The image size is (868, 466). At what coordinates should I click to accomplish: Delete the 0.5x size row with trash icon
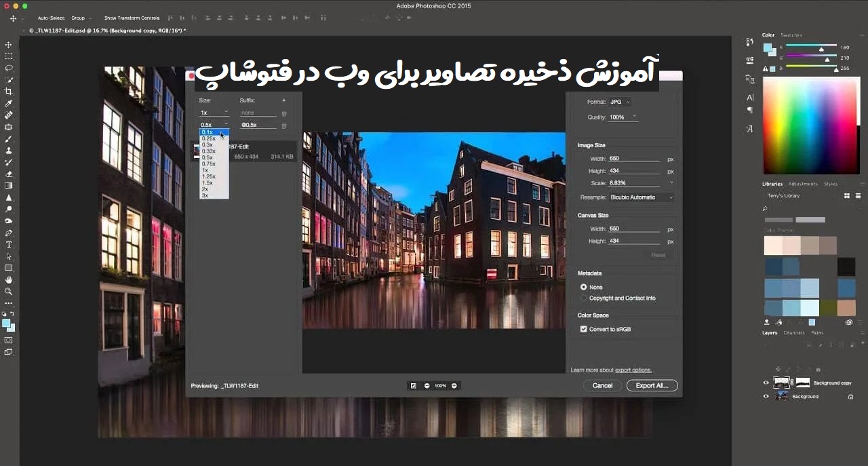284,125
